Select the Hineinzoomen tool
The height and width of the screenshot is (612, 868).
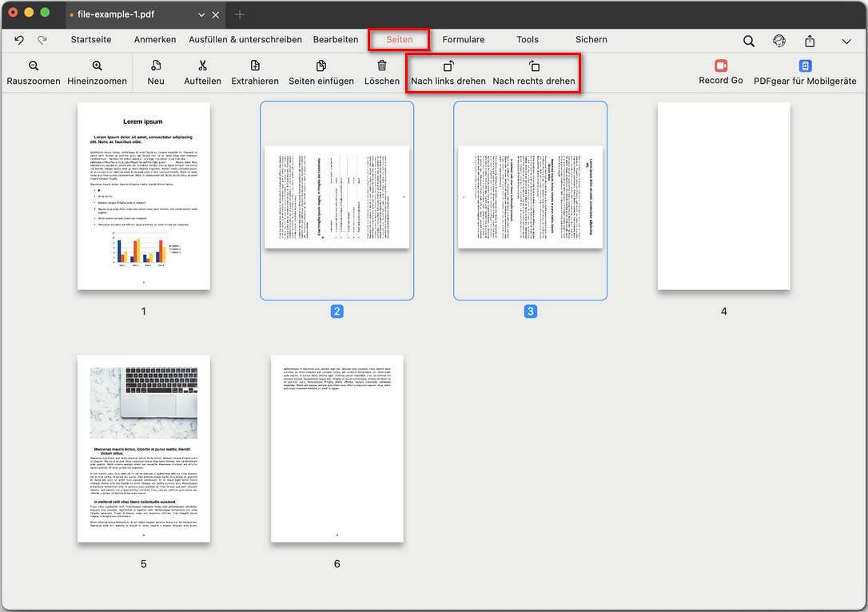point(95,73)
